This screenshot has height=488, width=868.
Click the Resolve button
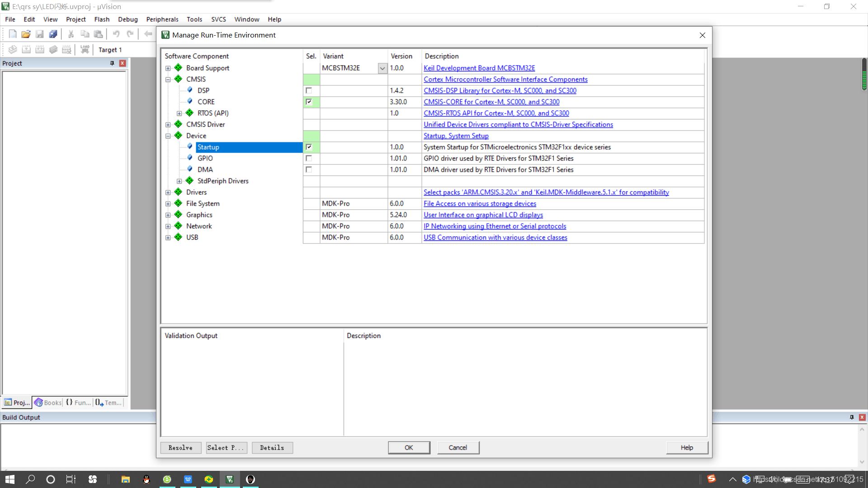click(x=181, y=448)
